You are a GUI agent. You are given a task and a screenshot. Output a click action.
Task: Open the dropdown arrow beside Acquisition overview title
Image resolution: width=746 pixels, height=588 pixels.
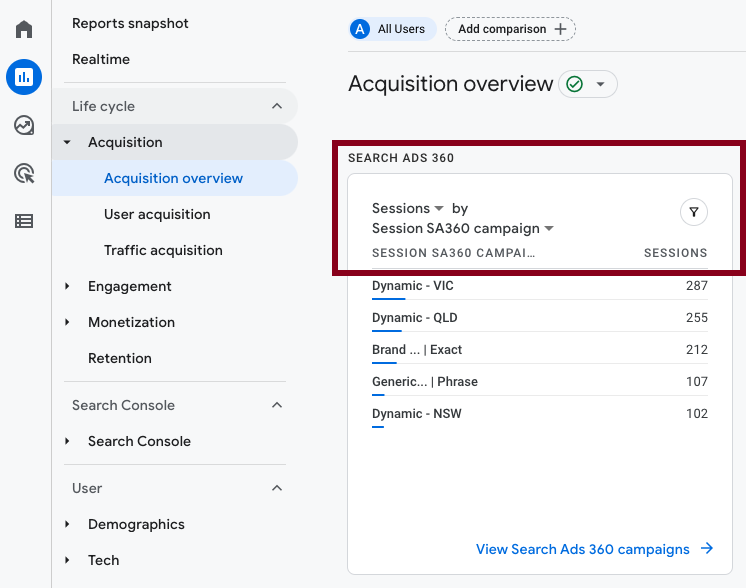coord(600,84)
